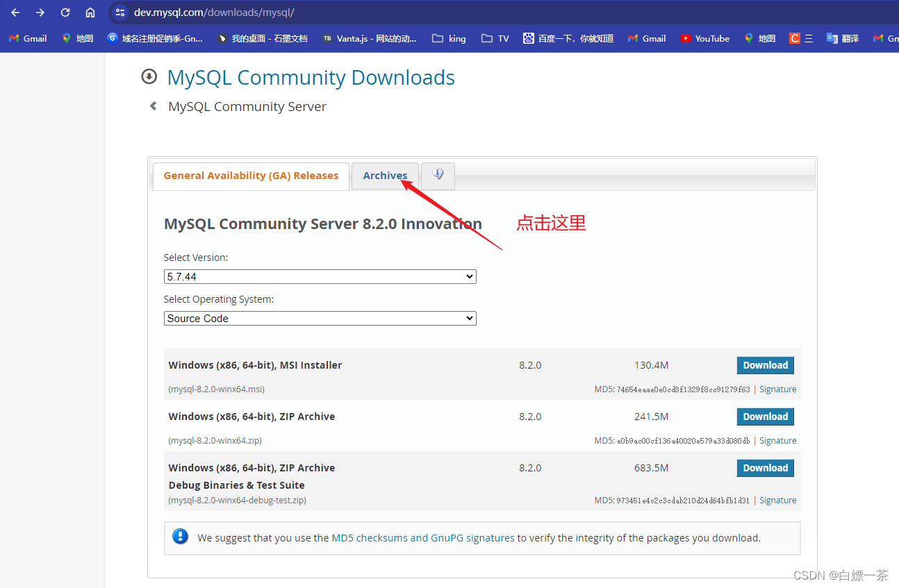The height and width of the screenshot is (588, 899).
Task: Open king bookmarks folder
Action: click(x=449, y=38)
